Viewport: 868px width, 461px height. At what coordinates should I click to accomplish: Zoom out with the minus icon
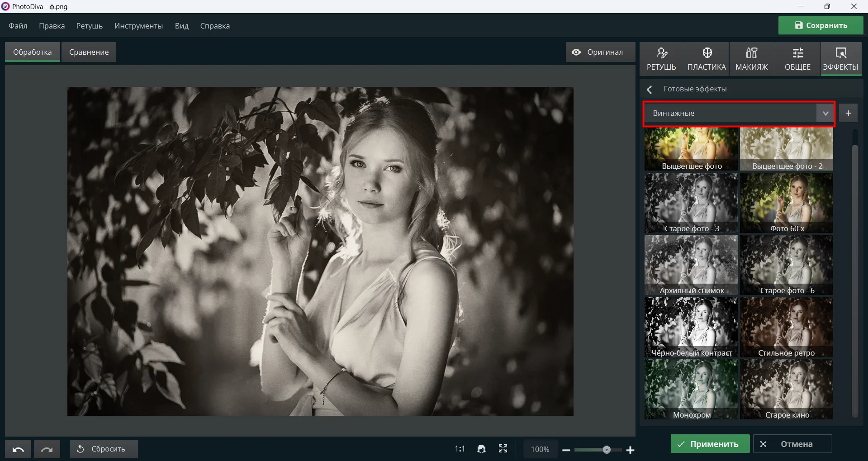coord(566,450)
